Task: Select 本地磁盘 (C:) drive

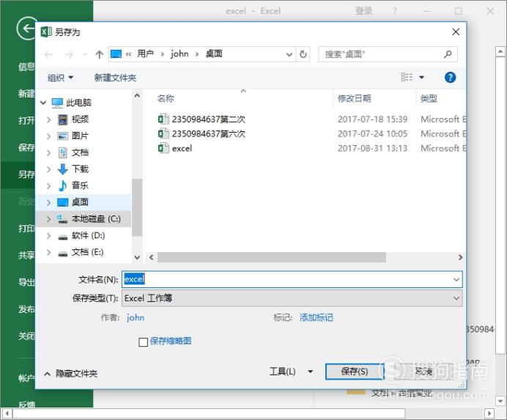Action: (96, 219)
